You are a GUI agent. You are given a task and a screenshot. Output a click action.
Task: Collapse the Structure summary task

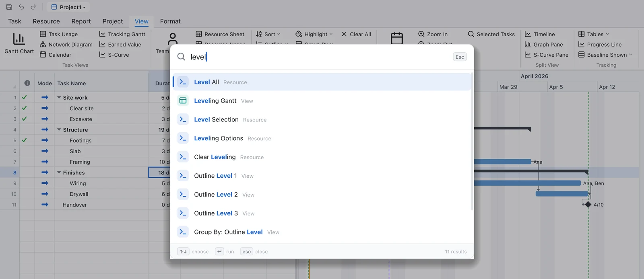click(59, 130)
